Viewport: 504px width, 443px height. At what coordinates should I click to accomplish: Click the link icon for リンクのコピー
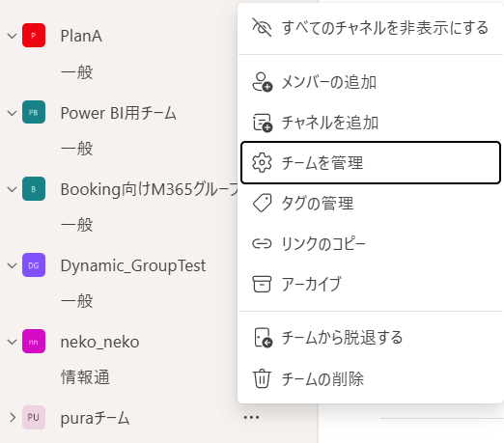point(262,243)
